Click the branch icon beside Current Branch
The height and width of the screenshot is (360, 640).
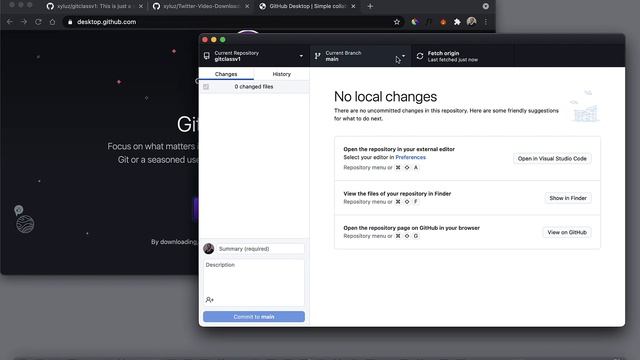tap(318, 56)
